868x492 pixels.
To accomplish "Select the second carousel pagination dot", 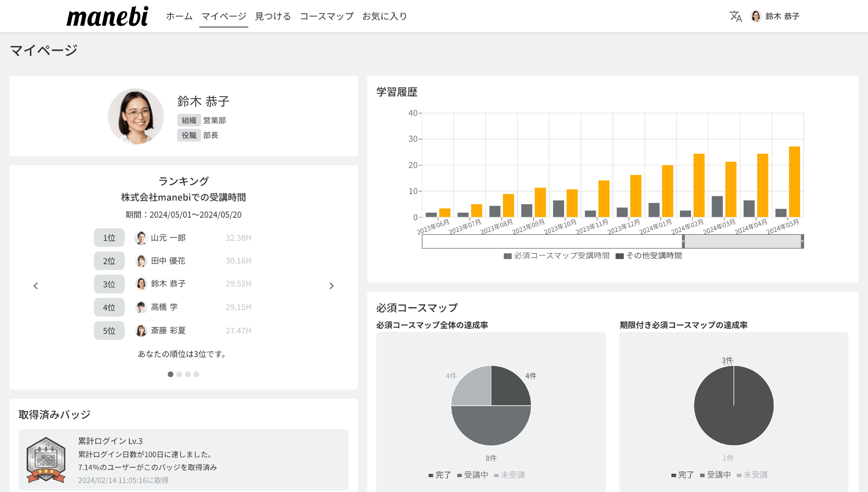I will click(179, 374).
